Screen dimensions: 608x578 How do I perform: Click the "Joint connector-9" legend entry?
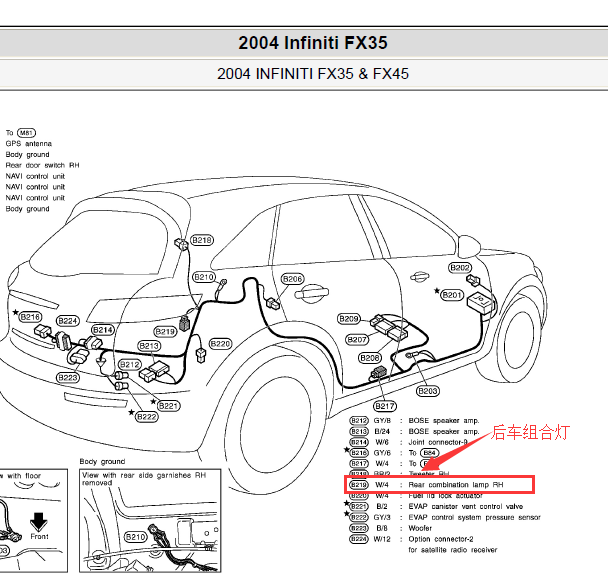click(x=438, y=442)
